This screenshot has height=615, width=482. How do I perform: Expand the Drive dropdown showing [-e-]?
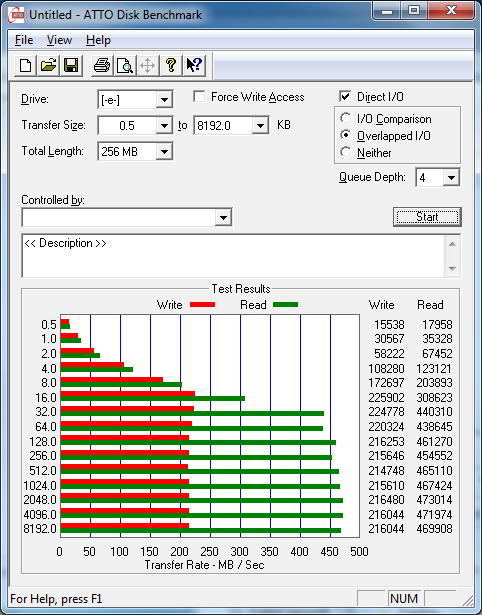pyautogui.click(x=164, y=100)
